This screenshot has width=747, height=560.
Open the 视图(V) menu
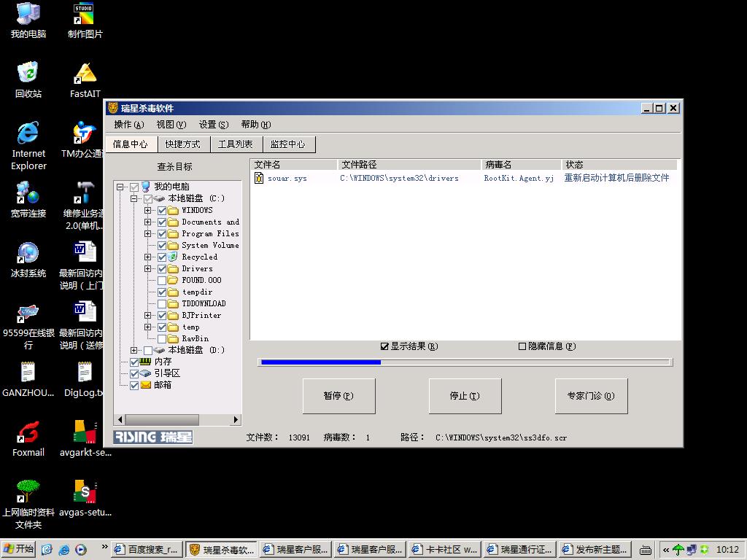coord(171,125)
